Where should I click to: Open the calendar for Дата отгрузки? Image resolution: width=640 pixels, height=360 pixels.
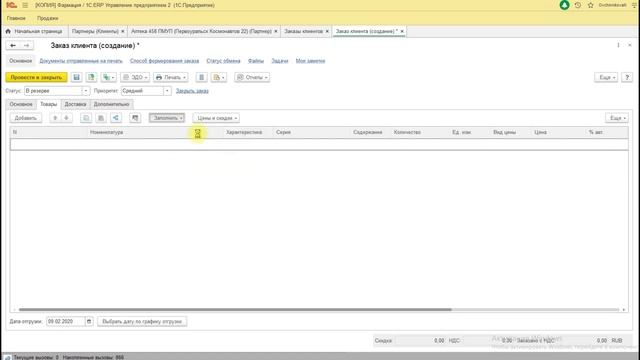[89, 322]
